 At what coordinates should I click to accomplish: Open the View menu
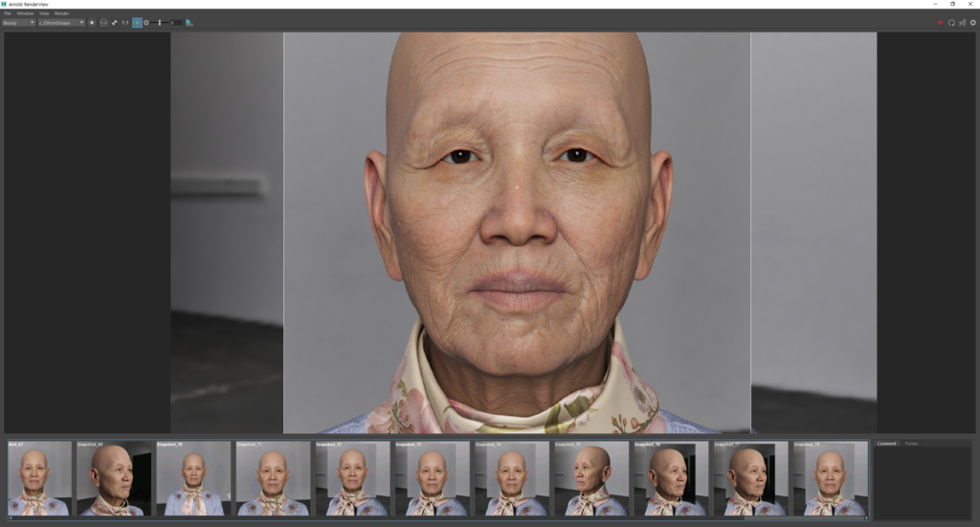(44, 13)
